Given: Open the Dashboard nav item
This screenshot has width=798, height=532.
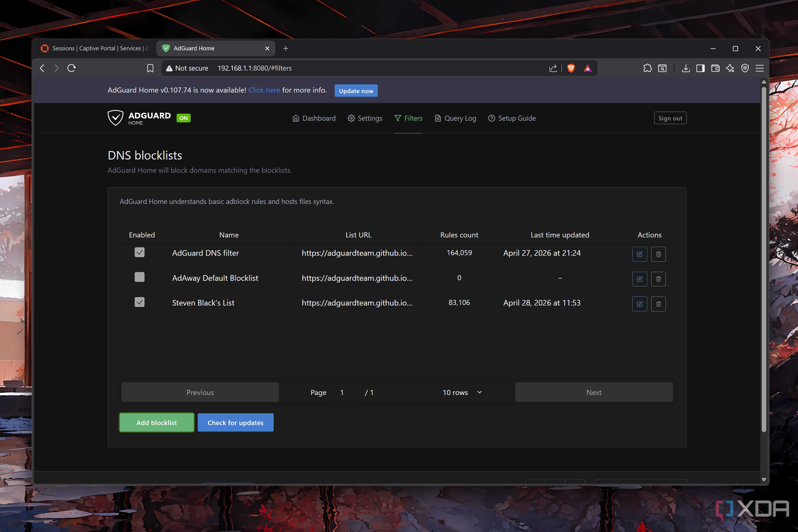Looking at the screenshot, I should (x=314, y=118).
